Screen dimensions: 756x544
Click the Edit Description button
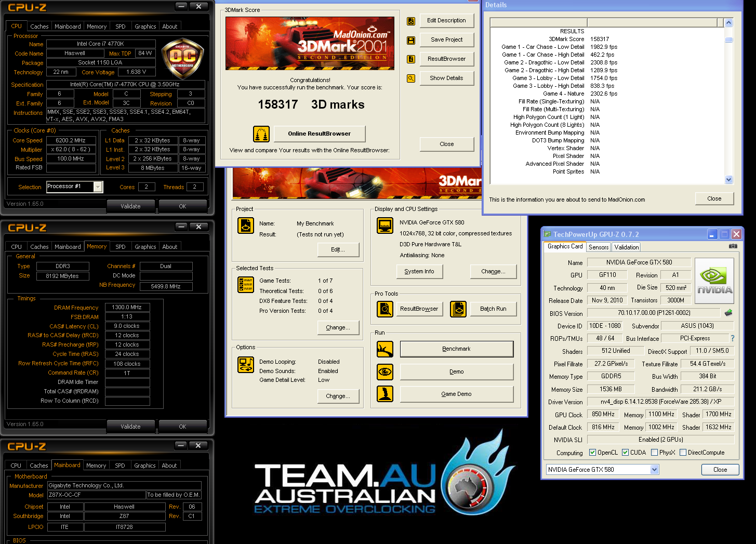click(x=446, y=21)
